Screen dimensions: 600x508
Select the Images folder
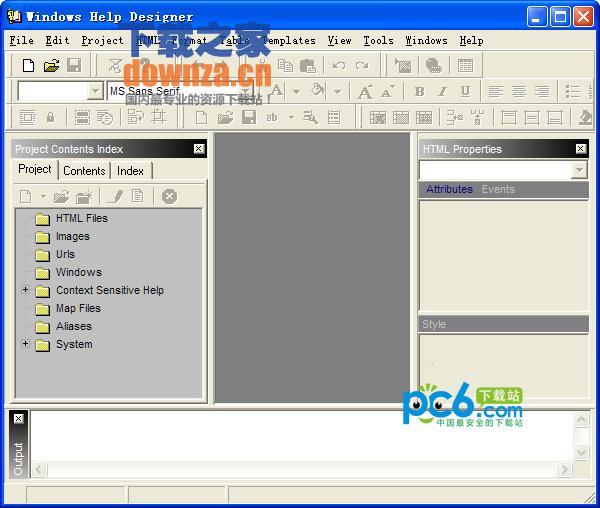73,236
